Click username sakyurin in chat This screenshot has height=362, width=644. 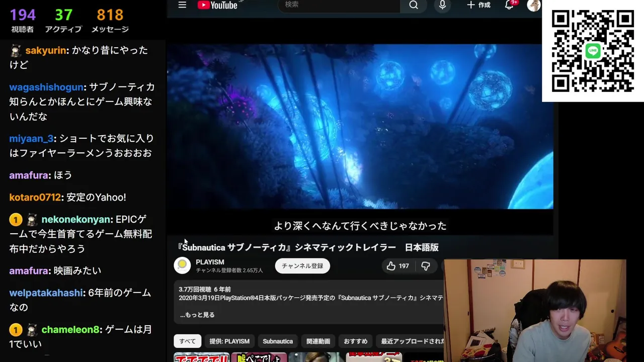[46, 50]
